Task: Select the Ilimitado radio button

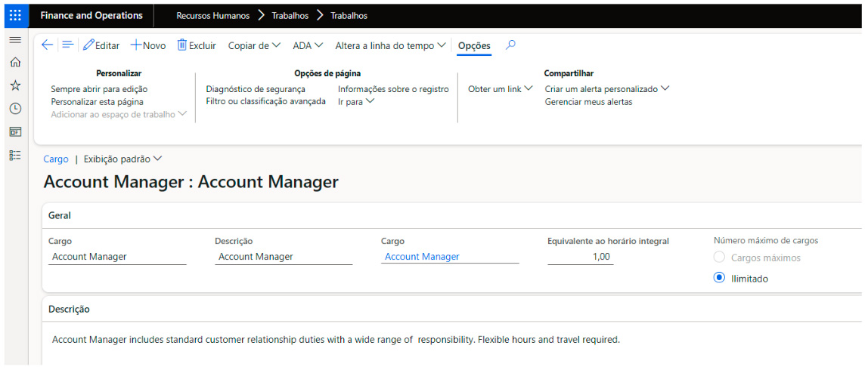Action: coord(719,279)
